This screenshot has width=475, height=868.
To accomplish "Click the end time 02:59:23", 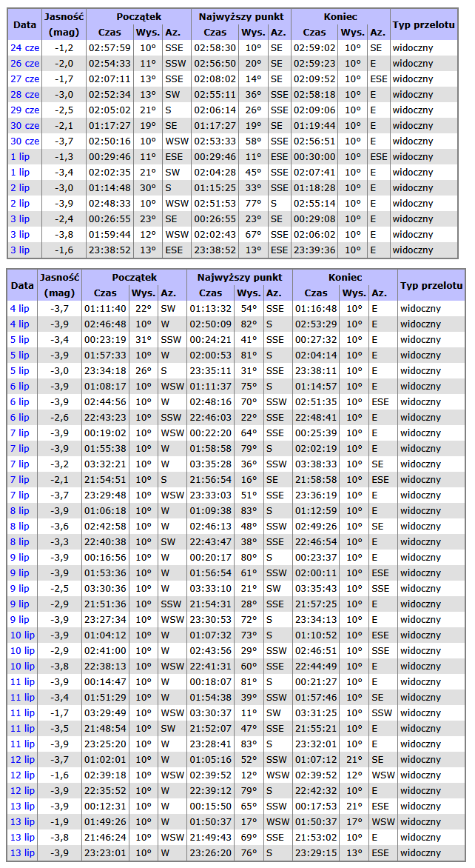I will coord(314,63).
